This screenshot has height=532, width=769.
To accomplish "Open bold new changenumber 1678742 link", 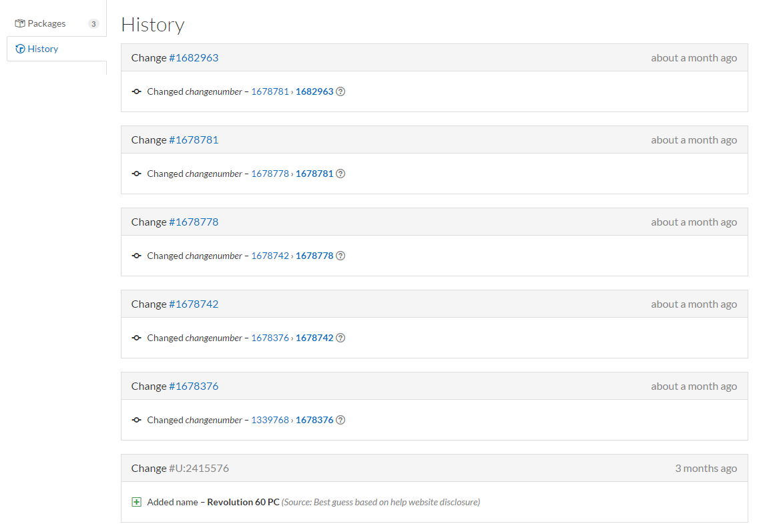I will click(x=314, y=338).
